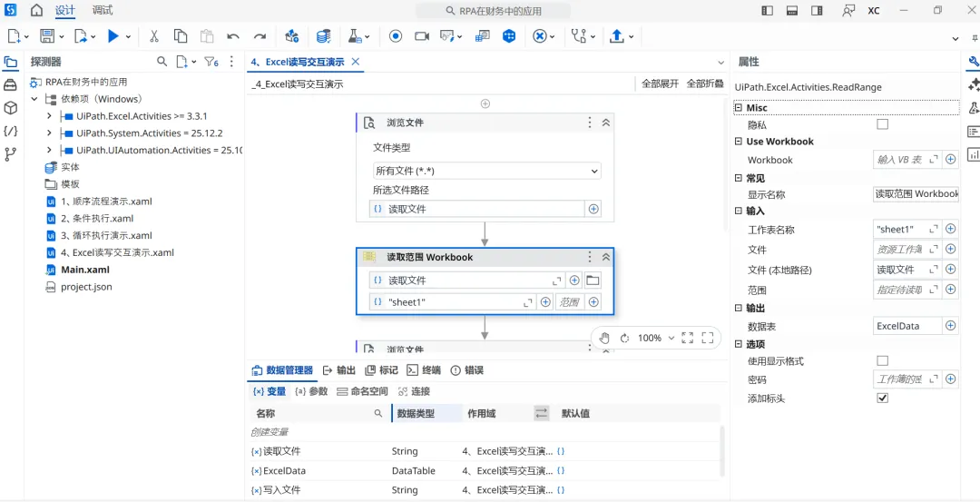Go to the Home screen icon
Viewport: 980px width, 502px height.
pyautogui.click(x=37, y=11)
